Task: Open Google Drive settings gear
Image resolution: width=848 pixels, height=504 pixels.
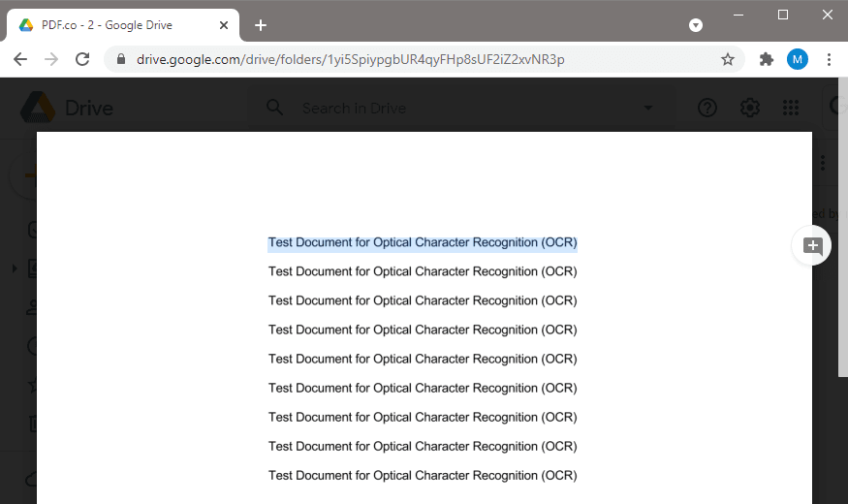Action: click(749, 108)
